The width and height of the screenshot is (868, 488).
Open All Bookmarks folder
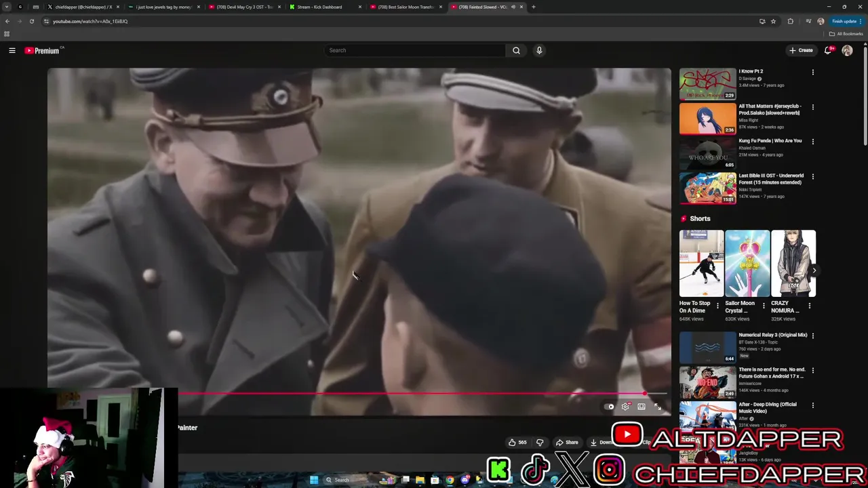[x=846, y=34]
